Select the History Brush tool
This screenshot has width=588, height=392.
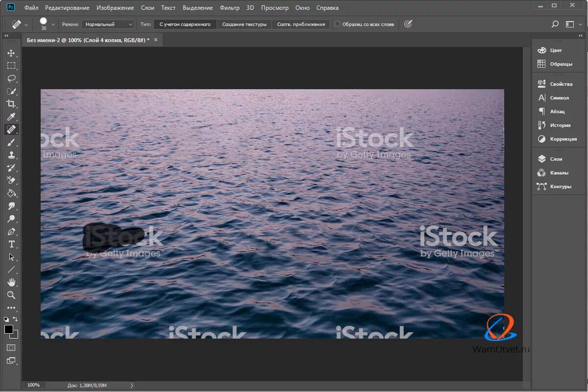11,168
